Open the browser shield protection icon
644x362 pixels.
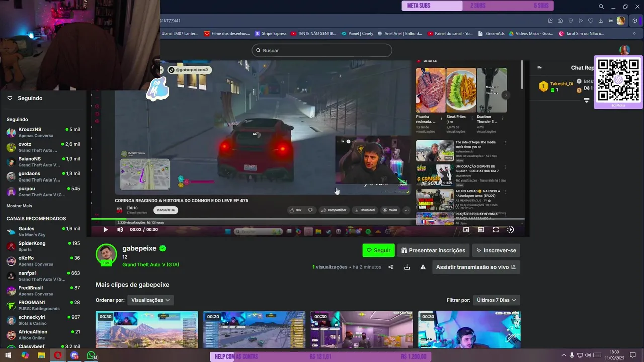click(x=571, y=21)
